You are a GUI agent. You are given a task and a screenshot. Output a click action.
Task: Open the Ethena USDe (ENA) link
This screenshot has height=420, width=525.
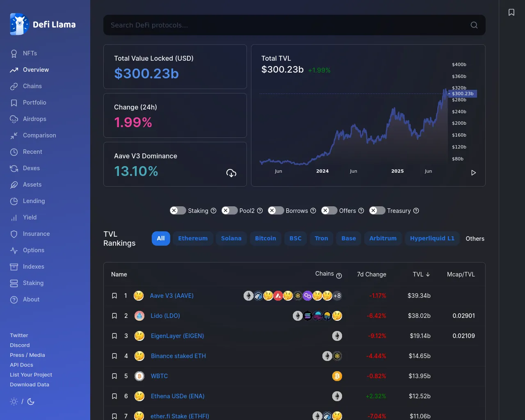coord(178,396)
